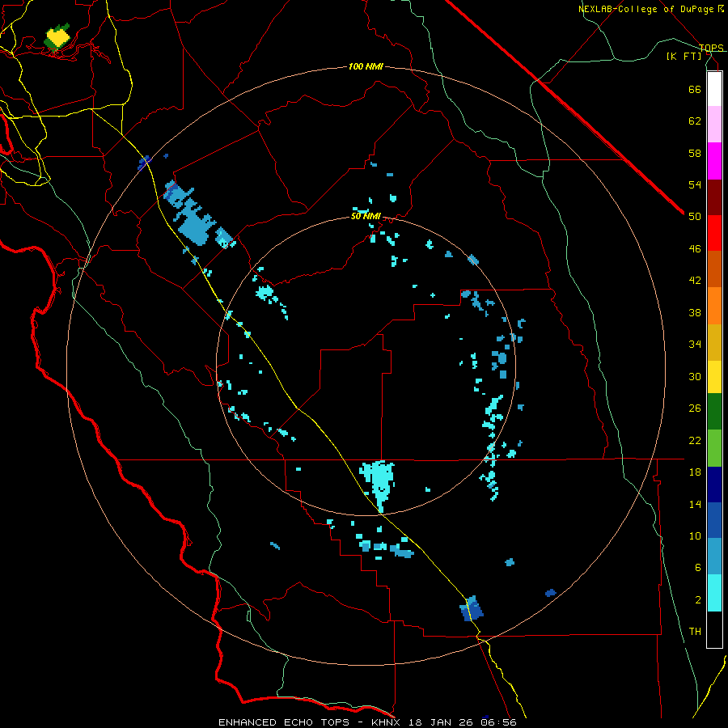Image resolution: width=728 pixels, height=728 pixels.
Task: Click the bright red legend swatch
Action: coord(714,233)
